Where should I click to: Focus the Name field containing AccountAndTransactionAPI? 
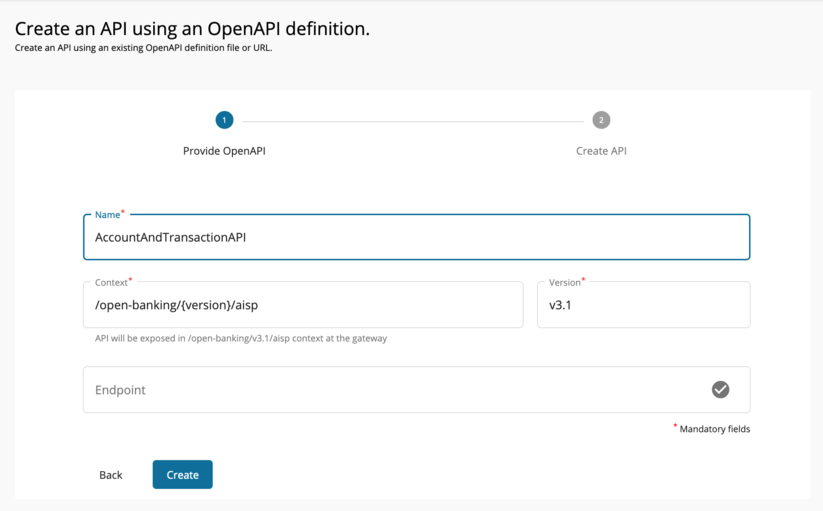point(416,238)
